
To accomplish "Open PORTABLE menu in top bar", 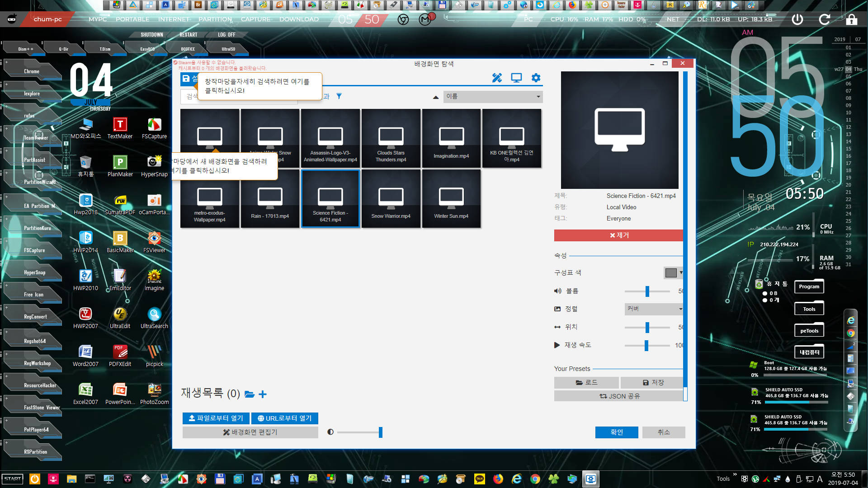I will pos(132,19).
